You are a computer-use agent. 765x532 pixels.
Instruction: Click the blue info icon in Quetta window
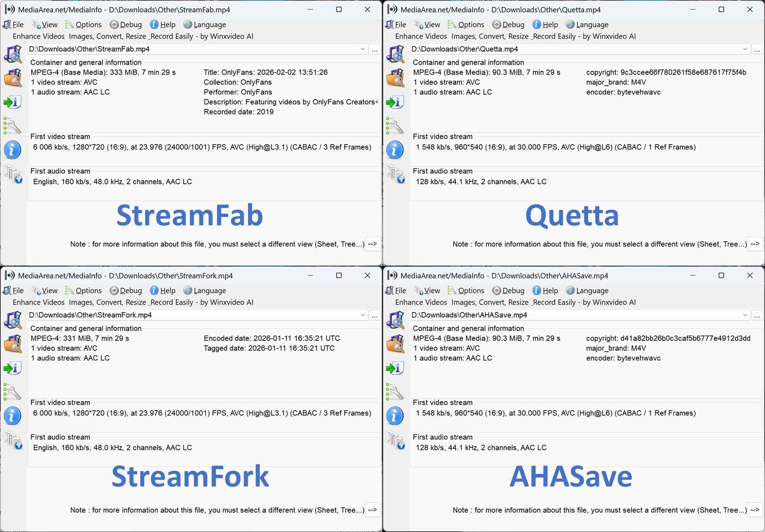click(396, 150)
